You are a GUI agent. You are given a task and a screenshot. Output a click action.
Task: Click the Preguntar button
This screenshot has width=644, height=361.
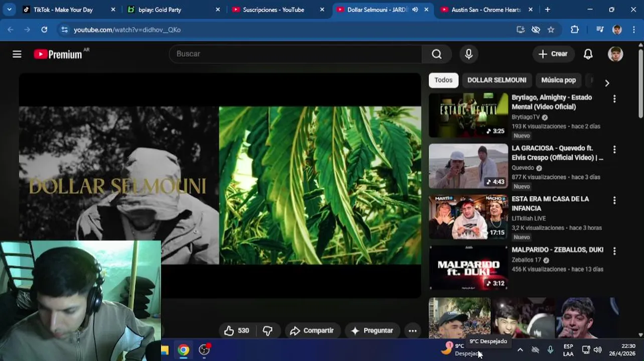click(x=372, y=330)
